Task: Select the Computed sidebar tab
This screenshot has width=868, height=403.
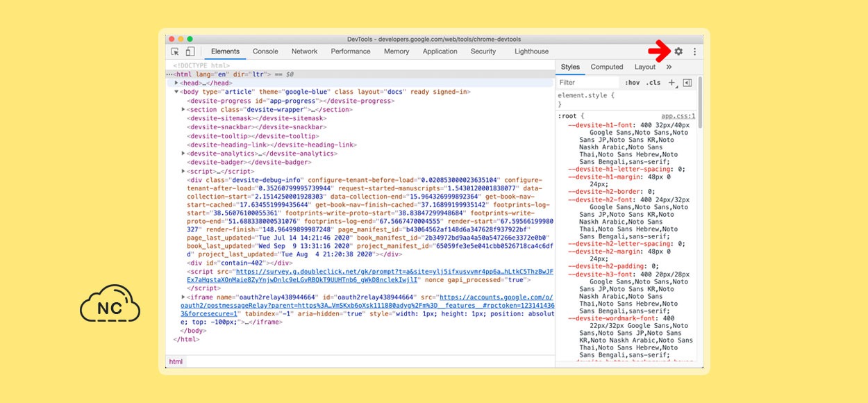Action: (607, 67)
